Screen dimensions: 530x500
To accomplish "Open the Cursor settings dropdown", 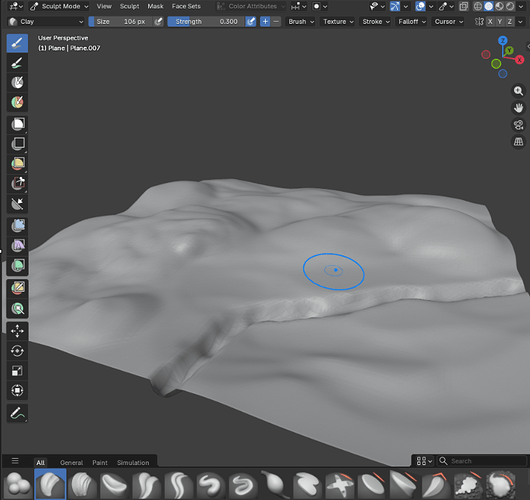I will (448, 22).
